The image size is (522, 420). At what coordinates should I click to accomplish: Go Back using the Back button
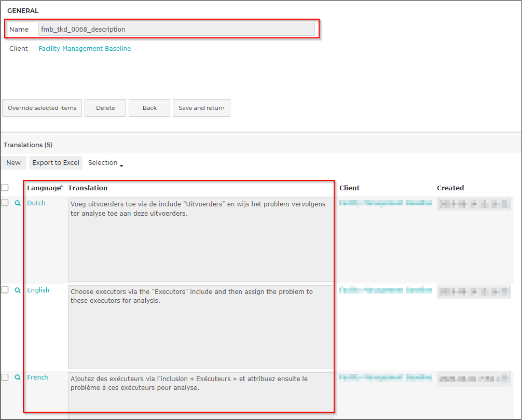(149, 108)
